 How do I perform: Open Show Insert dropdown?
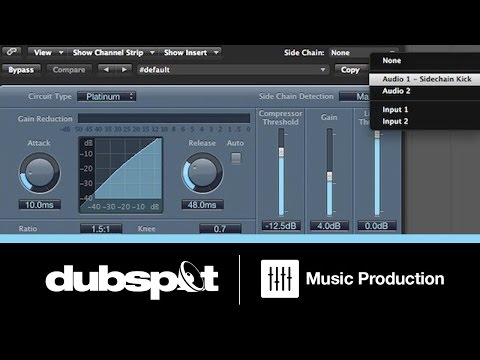[191, 52]
